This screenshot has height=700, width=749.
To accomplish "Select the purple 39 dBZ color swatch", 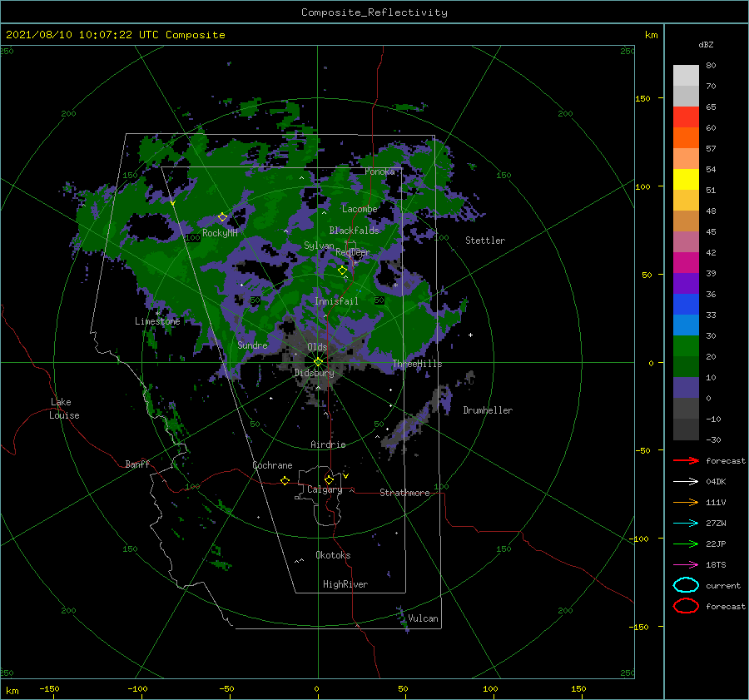I will pos(686,283).
